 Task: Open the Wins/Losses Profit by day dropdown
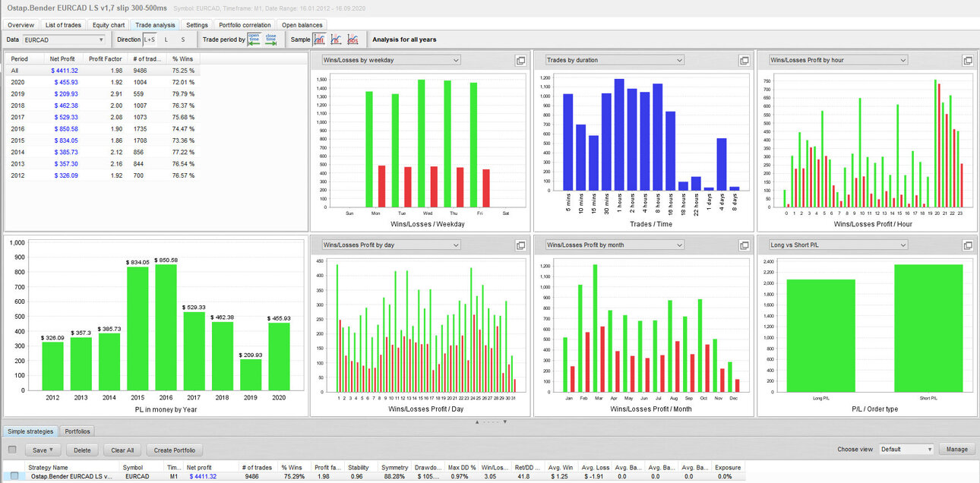[390, 245]
